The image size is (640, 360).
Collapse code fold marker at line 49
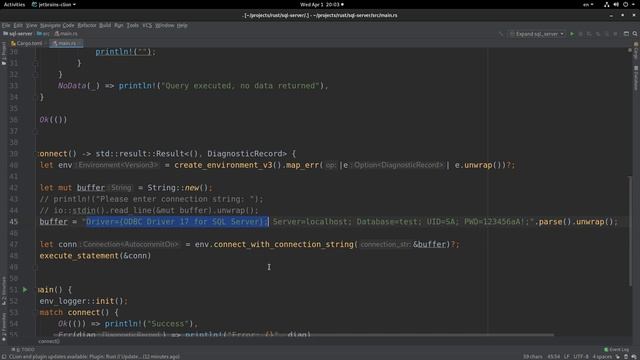click(x=36, y=267)
